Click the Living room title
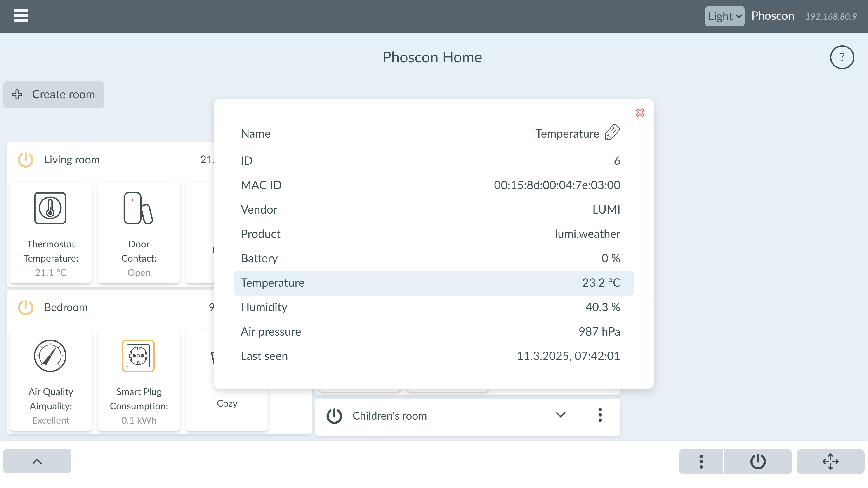Screen dimensions: 868x488 coord(72,160)
